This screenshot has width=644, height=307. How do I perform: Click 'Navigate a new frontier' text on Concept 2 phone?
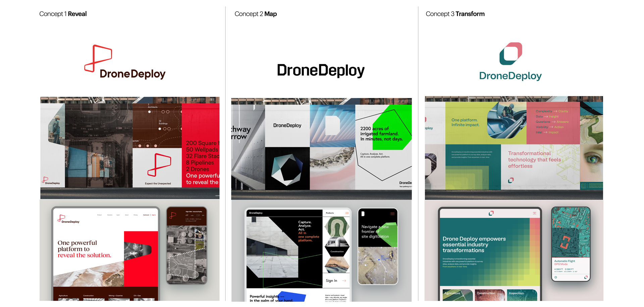coord(375,232)
